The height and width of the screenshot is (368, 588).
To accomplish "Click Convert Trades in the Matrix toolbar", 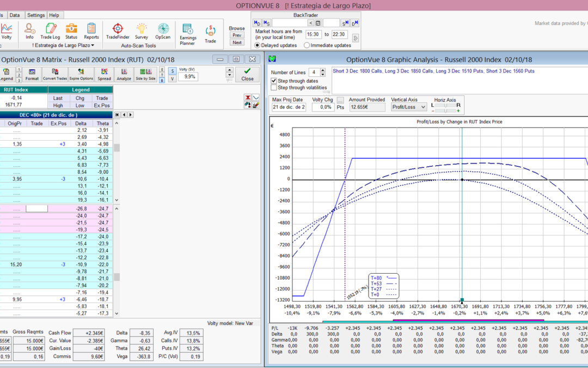I will [55, 74].
